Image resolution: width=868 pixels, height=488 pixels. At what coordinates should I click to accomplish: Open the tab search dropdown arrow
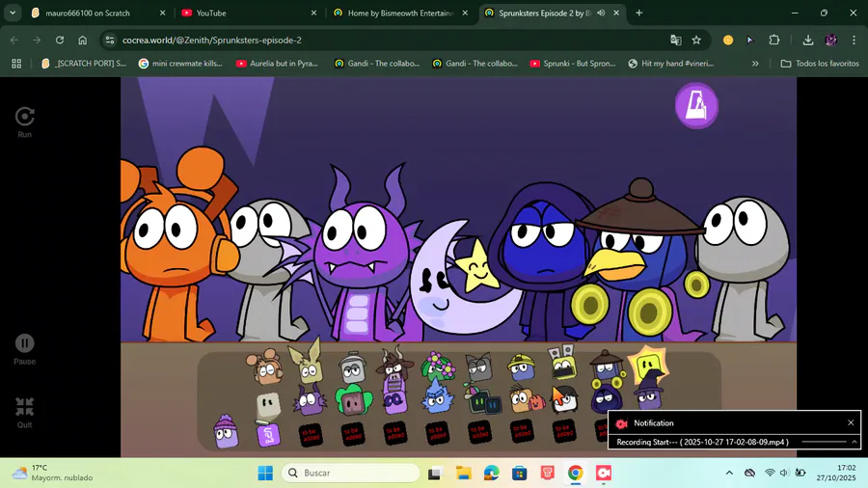(x=13, y=14)
